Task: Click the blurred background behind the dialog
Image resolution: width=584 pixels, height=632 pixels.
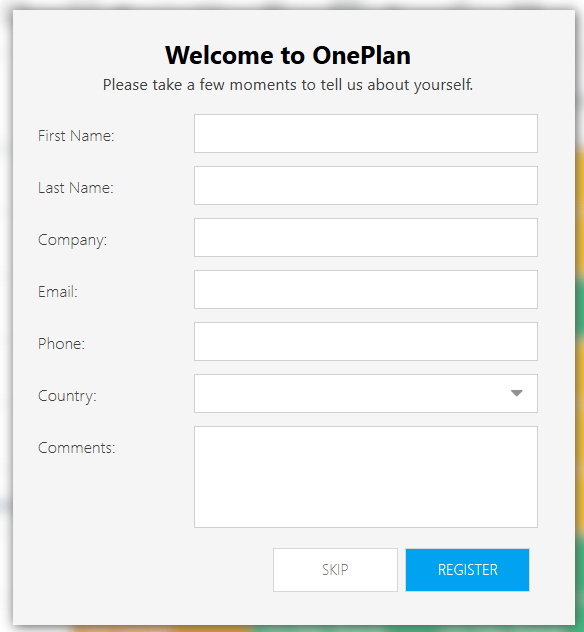Action: click(580, 322)
